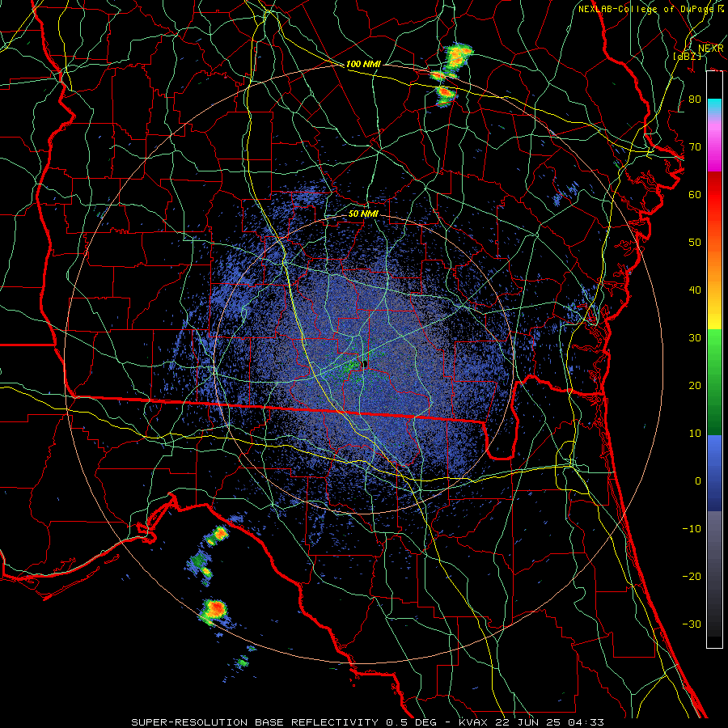
Task: Click the positive 10 value on the dBZ scale
Action: [x=695, y=434]
